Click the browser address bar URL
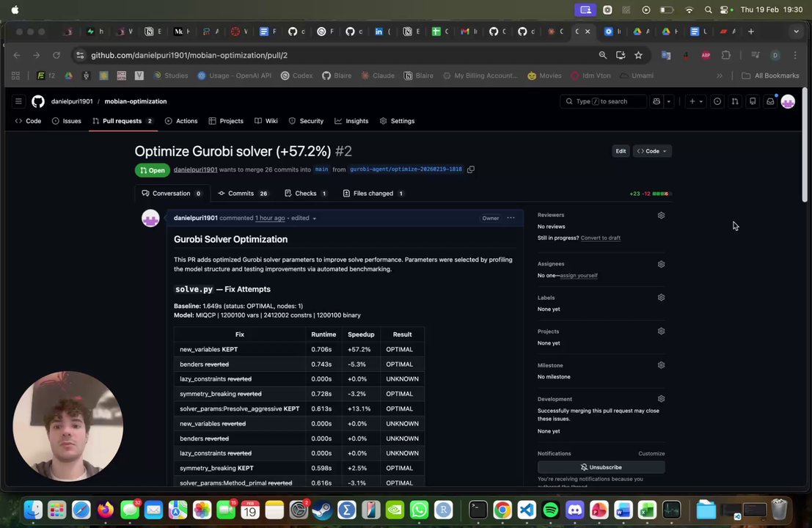Image resolution: width=812 pixels, height=528 pixels. click(x=189, y=56)
